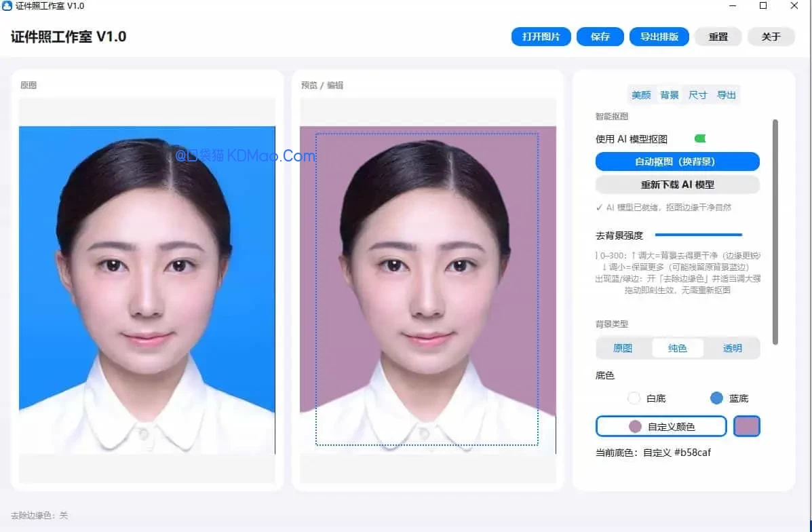Screen dimensions: 812x532
Task: Click the 去除边缘色：关 status text
Action: tap(39, 516)
